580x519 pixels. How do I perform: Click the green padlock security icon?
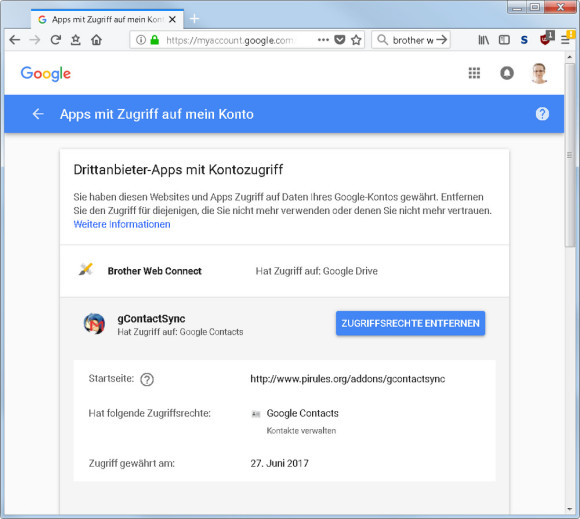(155, 40)
